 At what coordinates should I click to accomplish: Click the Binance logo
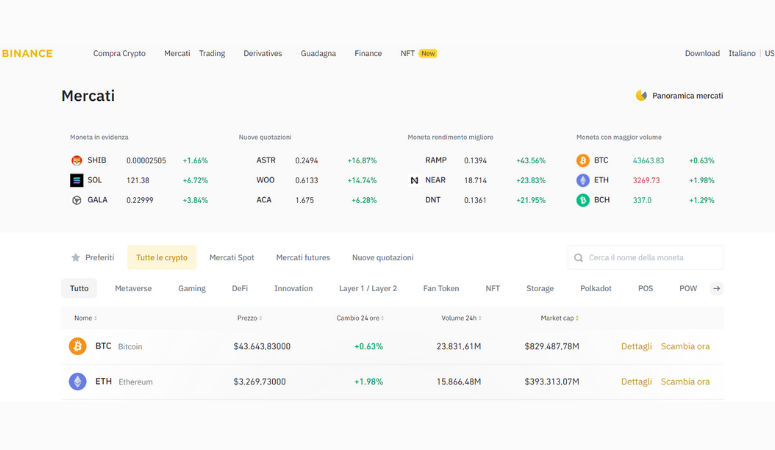(x=27, y=53)
